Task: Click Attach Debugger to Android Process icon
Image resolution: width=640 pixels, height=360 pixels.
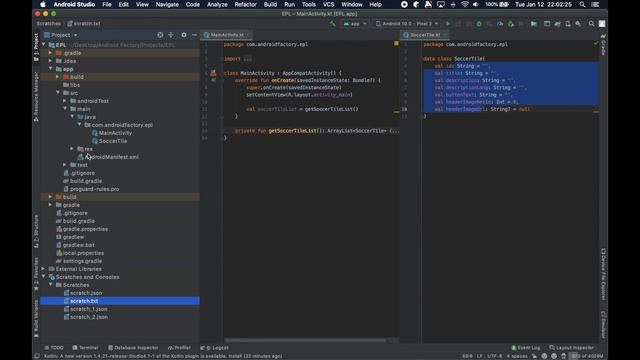Action: 511,24
